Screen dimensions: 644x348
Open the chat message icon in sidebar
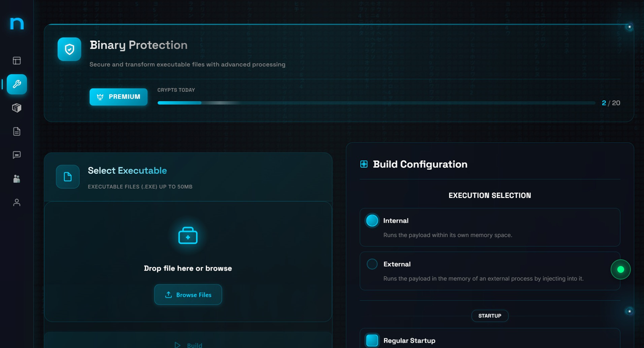coord(17,155)
